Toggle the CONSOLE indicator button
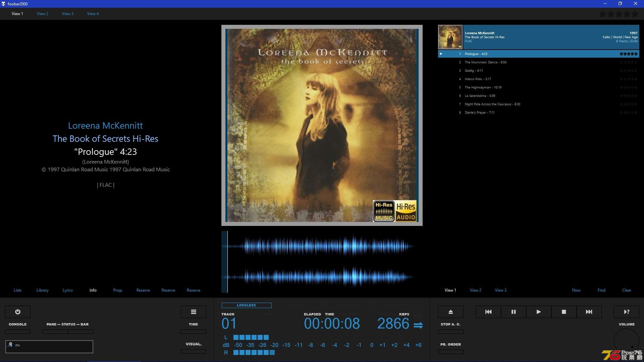This screenshot has width=644, height=362. point(18,331)
